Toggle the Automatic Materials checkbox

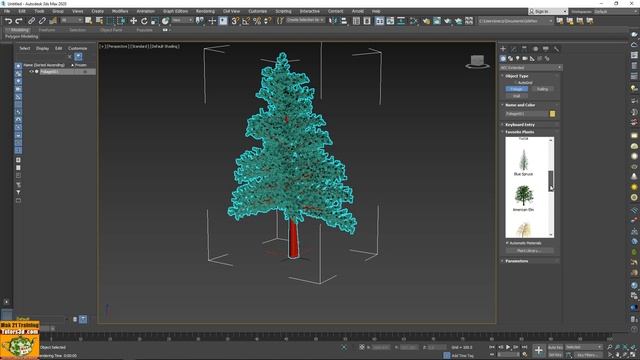coord(507,243)
